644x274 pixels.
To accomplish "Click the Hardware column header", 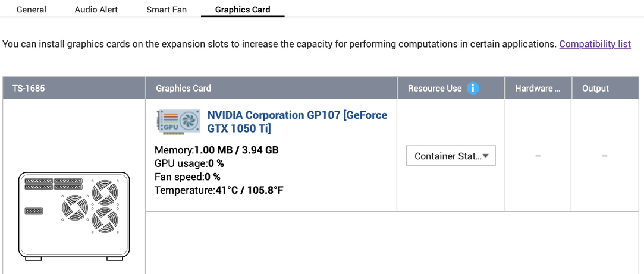I will pos(538,88).
